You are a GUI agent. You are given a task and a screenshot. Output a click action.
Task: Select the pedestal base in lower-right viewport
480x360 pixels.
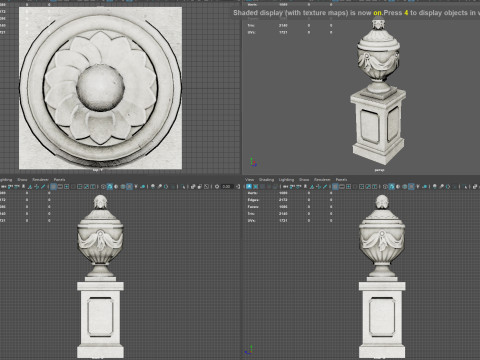(382, 320)
